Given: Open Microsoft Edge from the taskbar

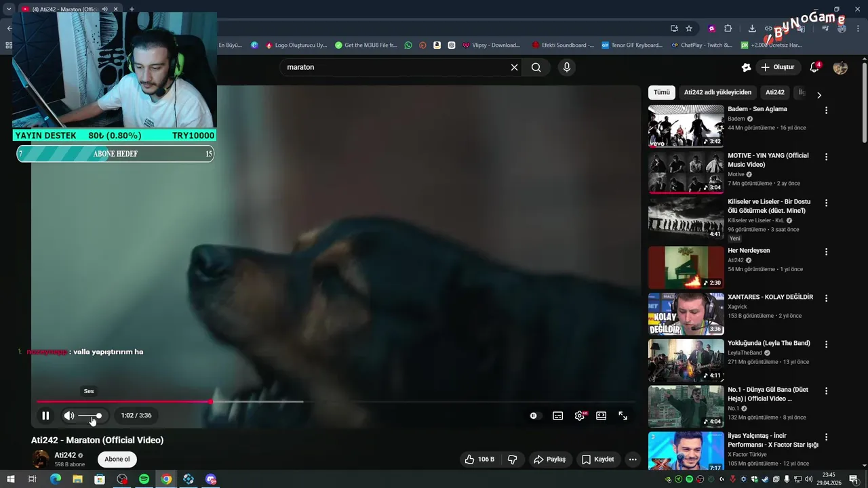Looking at the screenshot, I should [56, 479].
